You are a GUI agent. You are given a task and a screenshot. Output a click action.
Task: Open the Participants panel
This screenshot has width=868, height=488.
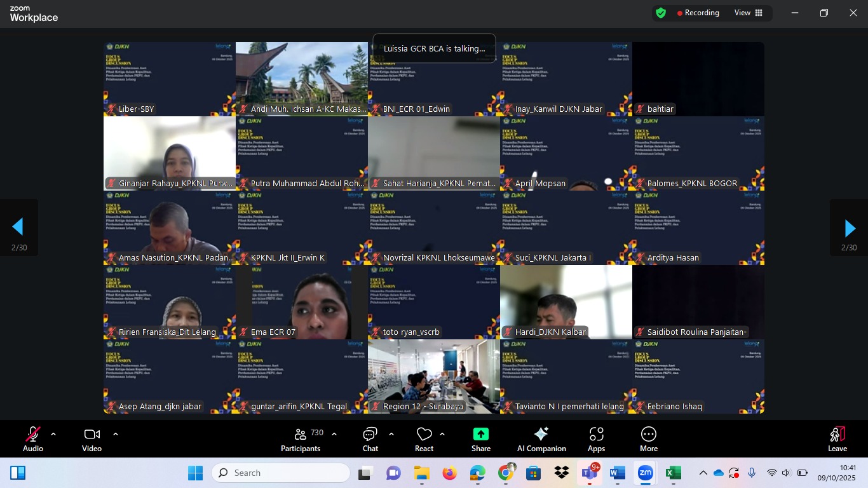pyautogui.click(x=301, y=439)
